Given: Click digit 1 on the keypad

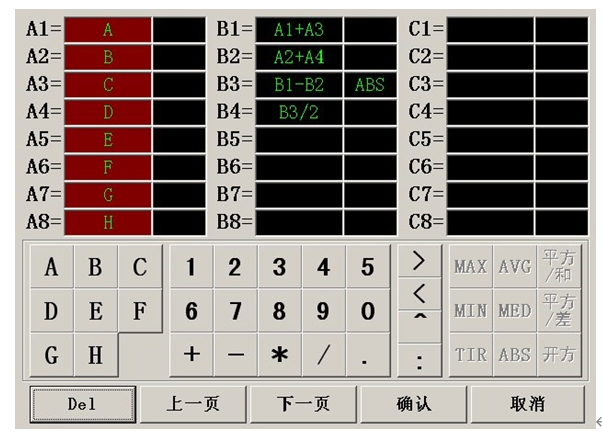Looking at the screenshot, I should point(191,266).
